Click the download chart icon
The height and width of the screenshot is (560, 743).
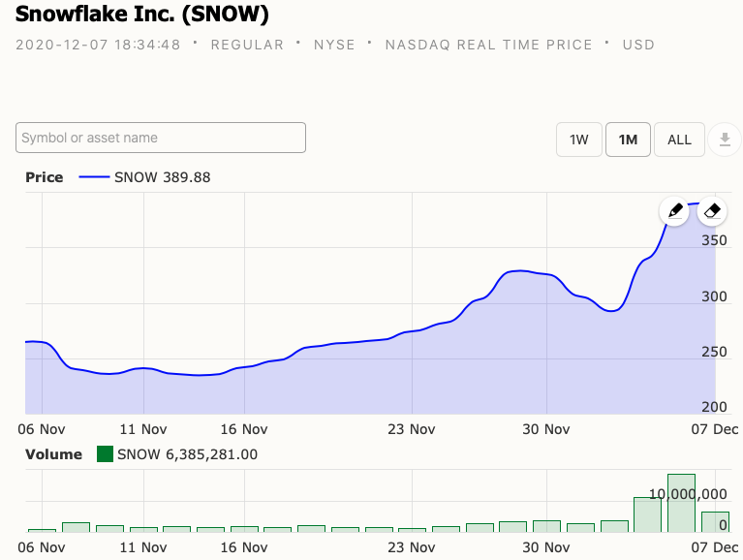pos(724,140)
